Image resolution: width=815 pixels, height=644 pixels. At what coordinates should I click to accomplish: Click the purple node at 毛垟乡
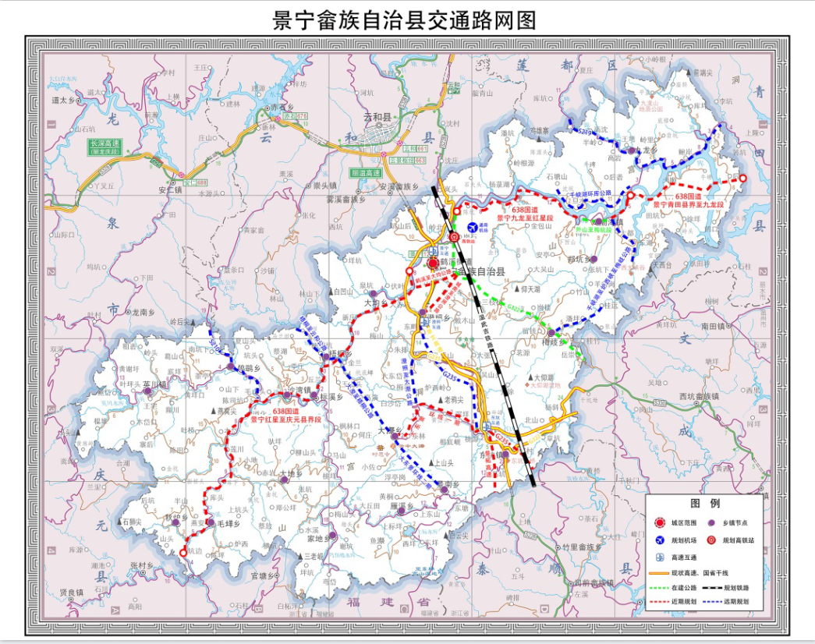211,523
